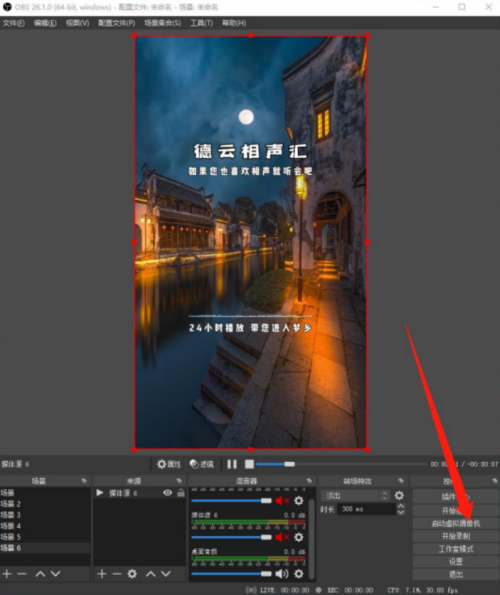The height and width of the screenshot is (595, 500).
Task: Add a new source with the plus icon
Action: click(x=101, y=573)
